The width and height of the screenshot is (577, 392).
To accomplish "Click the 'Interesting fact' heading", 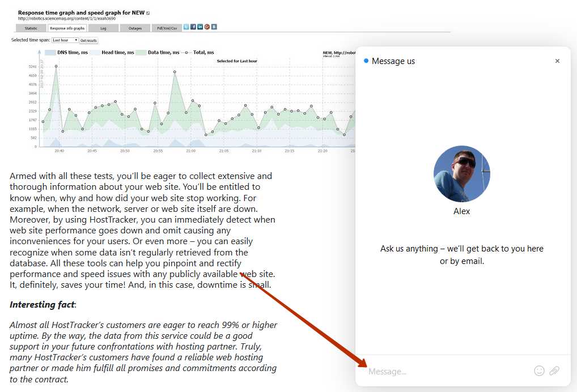I will 43,305.
